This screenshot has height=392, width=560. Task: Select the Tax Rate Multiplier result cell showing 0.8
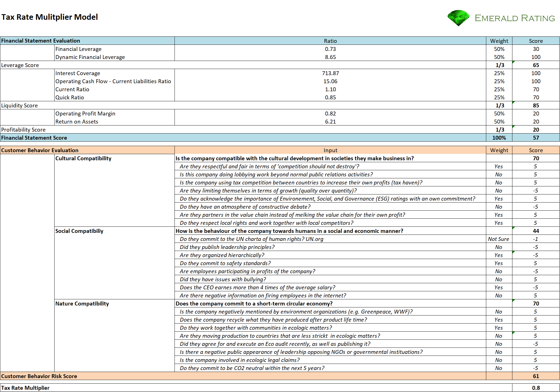(536, 388)
